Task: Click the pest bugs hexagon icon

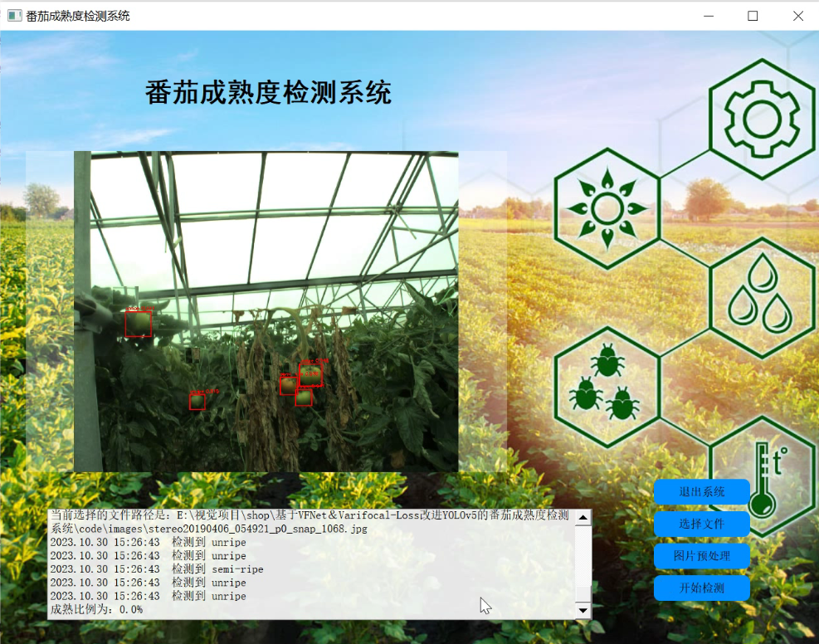Action: click(607, 387)
